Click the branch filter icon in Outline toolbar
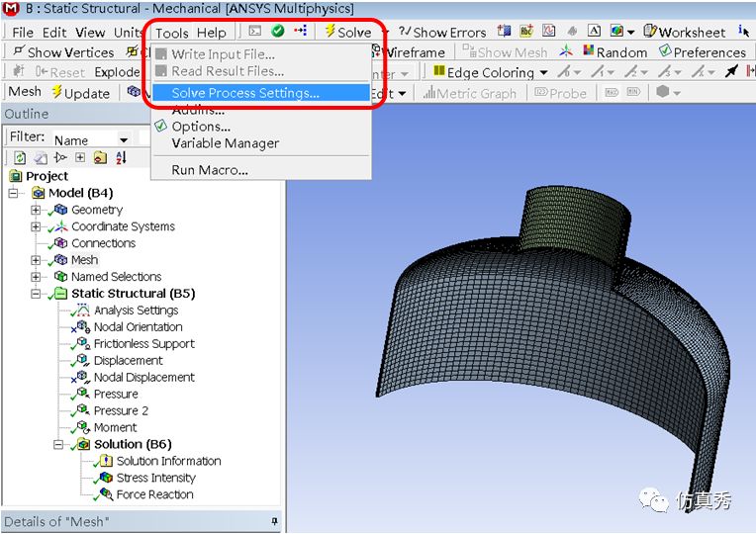This screenshot has height=534, width=756. [x=60, y=157]
